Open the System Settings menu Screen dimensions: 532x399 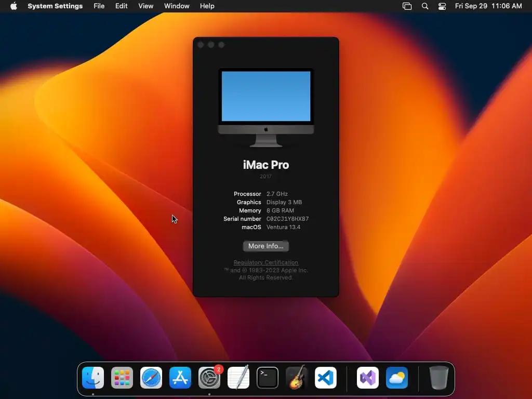pyautogui.click(x=55, y=6)
